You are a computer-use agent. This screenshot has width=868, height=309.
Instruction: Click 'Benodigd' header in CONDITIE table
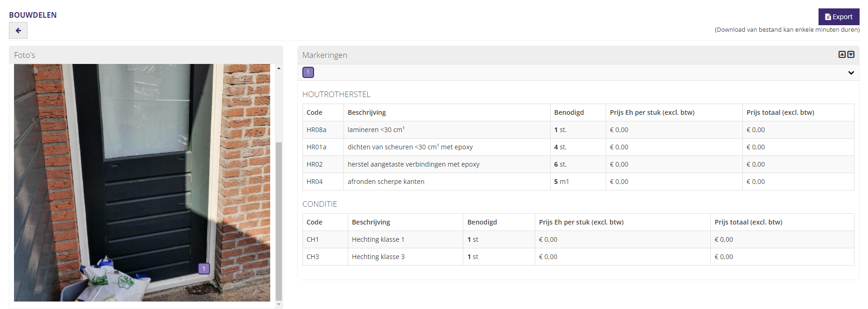[482, 222]
